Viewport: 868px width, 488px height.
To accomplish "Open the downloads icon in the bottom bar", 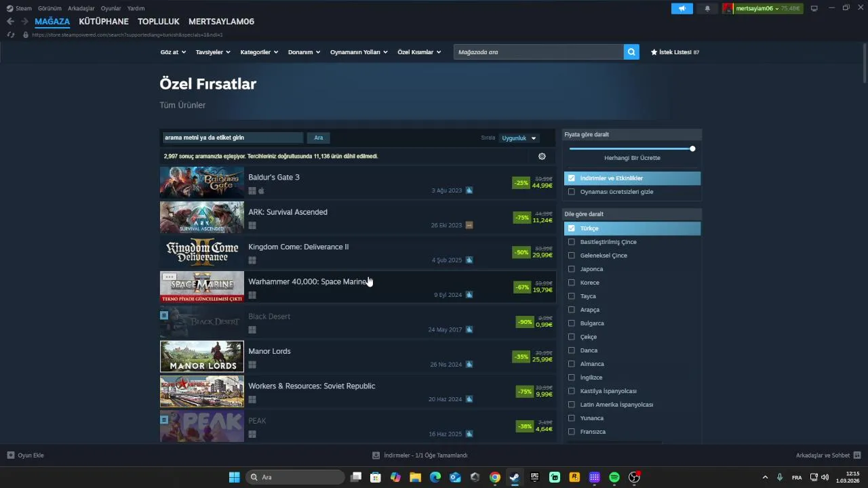I will click(376, 455).
